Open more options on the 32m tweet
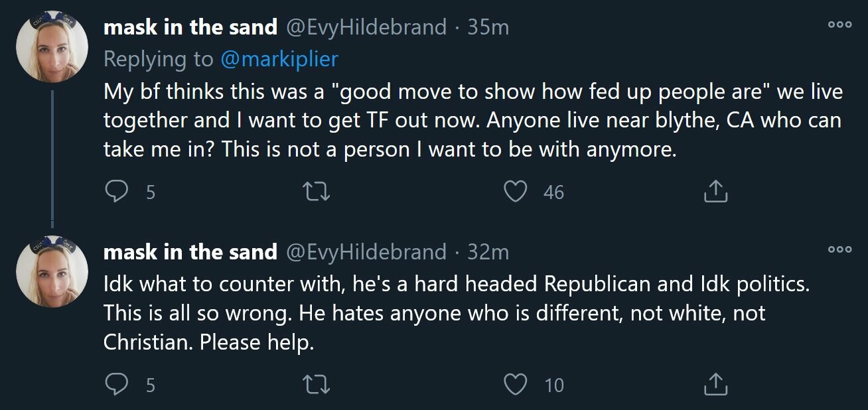This screenshot has width=868, height=410. click(839, 249)
